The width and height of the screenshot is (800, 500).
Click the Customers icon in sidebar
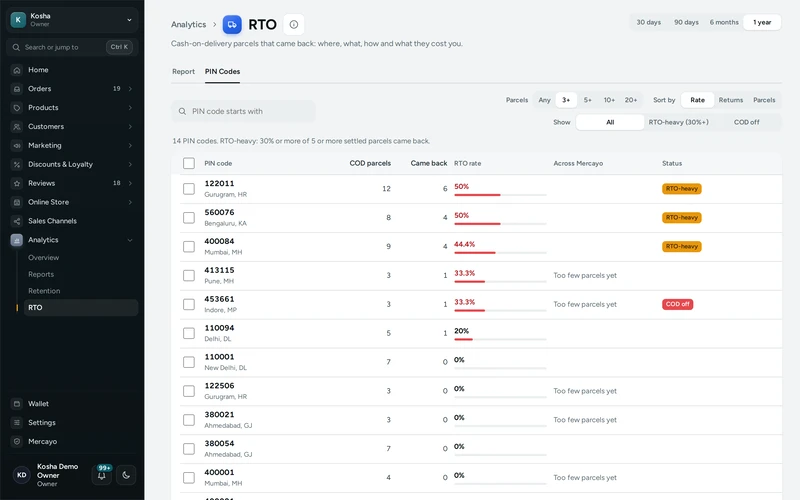pos(17,127)
